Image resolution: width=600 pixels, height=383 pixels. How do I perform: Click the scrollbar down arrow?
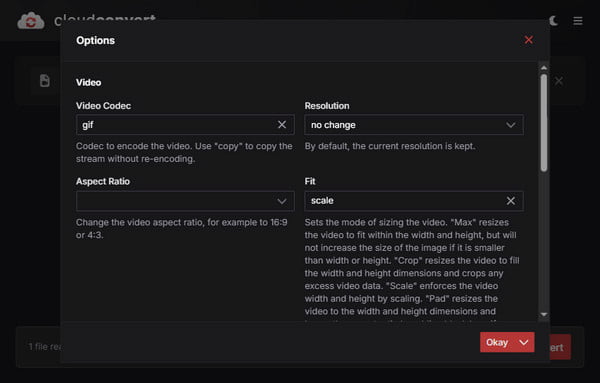click(544, 315)
